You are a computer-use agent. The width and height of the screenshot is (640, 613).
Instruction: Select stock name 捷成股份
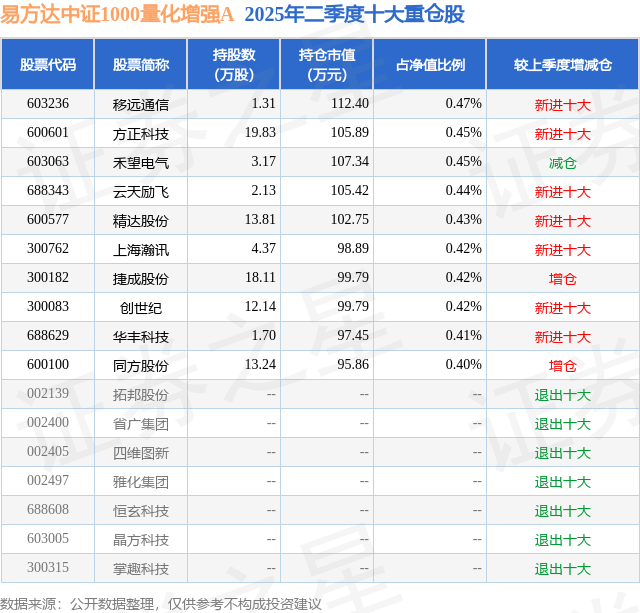pos(141,279)
